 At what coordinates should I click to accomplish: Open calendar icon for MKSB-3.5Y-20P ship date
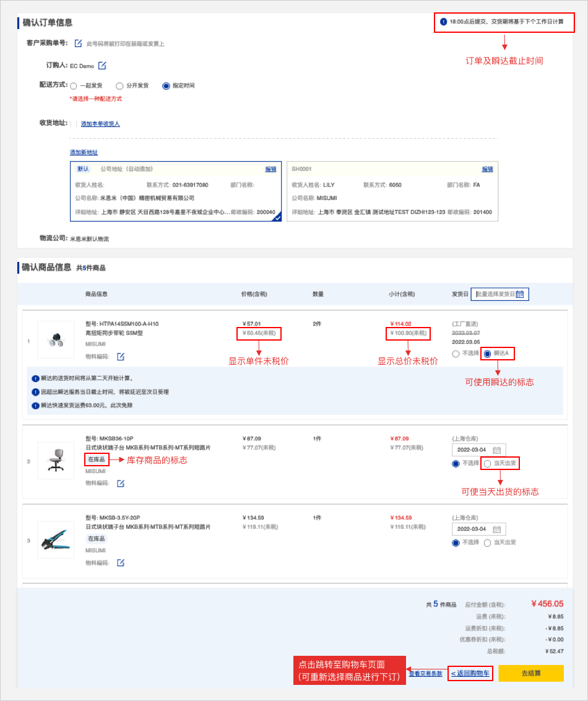click(497, 529)
